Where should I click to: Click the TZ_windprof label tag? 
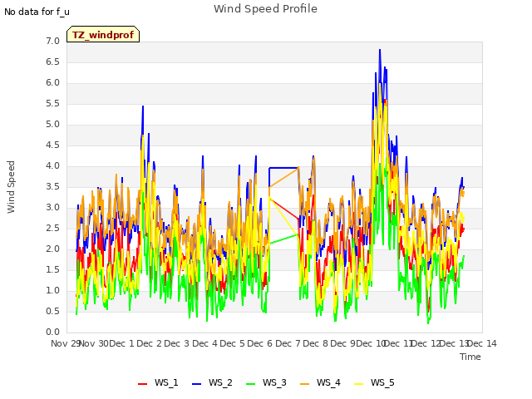(103, 34)
